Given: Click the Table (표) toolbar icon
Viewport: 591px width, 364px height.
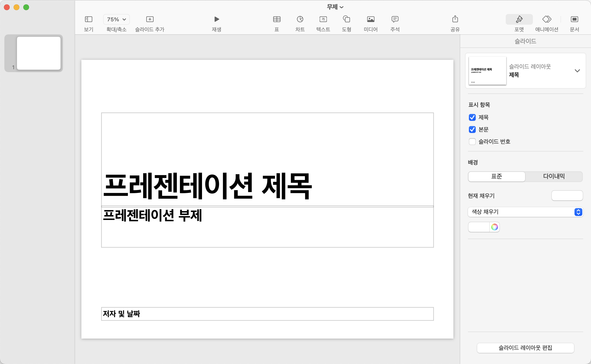Looking at the screenshot, I should (x=277, y=19).
